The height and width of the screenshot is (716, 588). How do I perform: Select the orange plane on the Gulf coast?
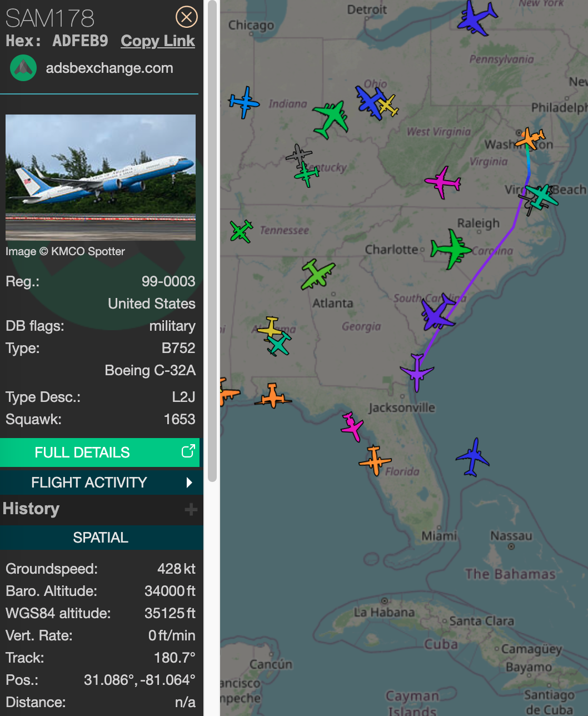point(272,396)
